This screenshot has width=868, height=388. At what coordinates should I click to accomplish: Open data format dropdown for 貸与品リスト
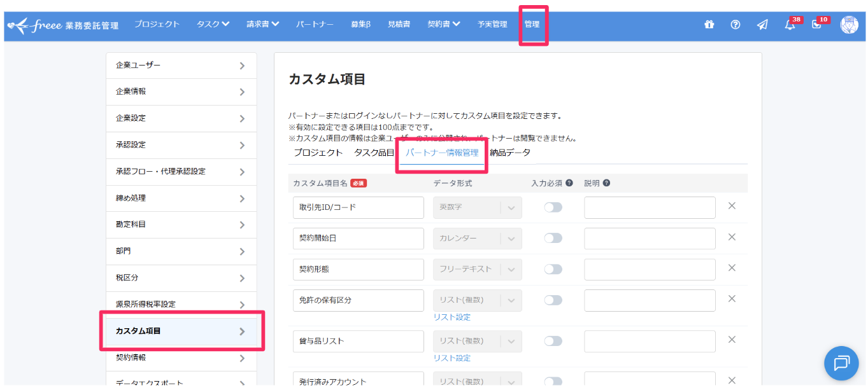tap(477, 341)
